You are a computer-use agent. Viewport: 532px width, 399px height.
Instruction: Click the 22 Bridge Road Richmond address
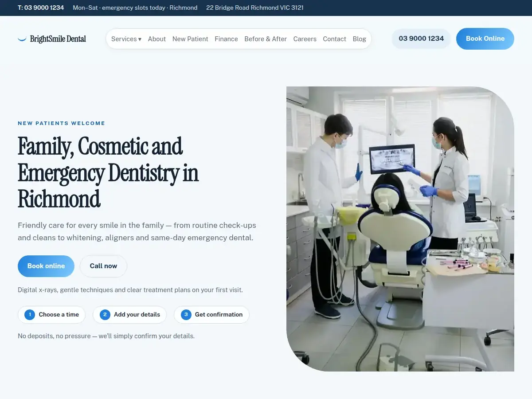pos(255,8)
